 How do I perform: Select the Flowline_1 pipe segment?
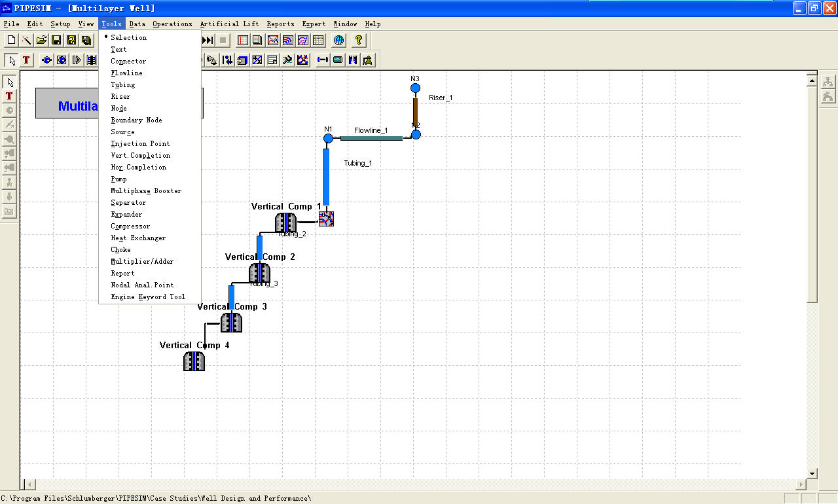pyautogui.click(x=371, y=138)
